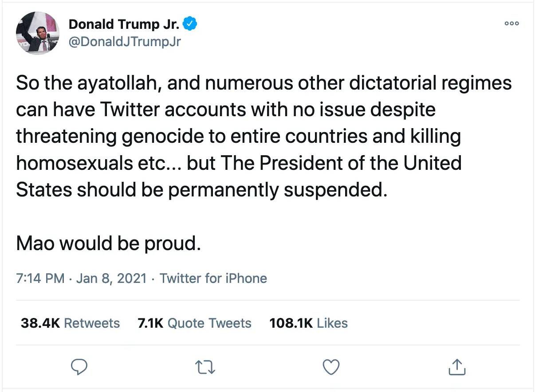Show the 108.1K Likes list
The image size is (535, 392).
(308, 323)
